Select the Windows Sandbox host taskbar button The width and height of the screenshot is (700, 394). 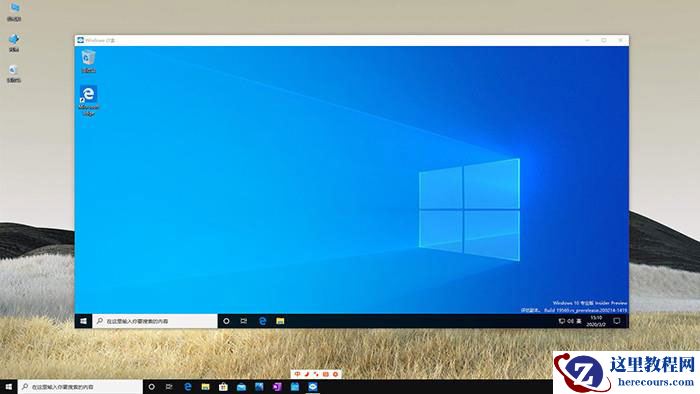pos(312,387)
